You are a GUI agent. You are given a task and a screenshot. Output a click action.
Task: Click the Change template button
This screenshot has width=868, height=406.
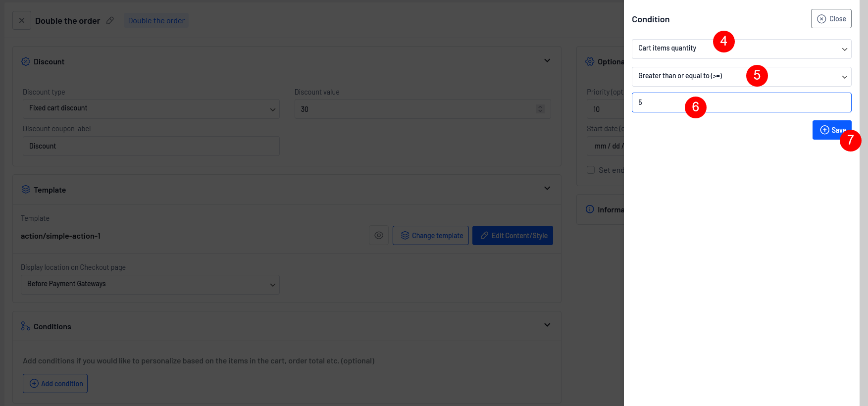(x=431, y=236)
